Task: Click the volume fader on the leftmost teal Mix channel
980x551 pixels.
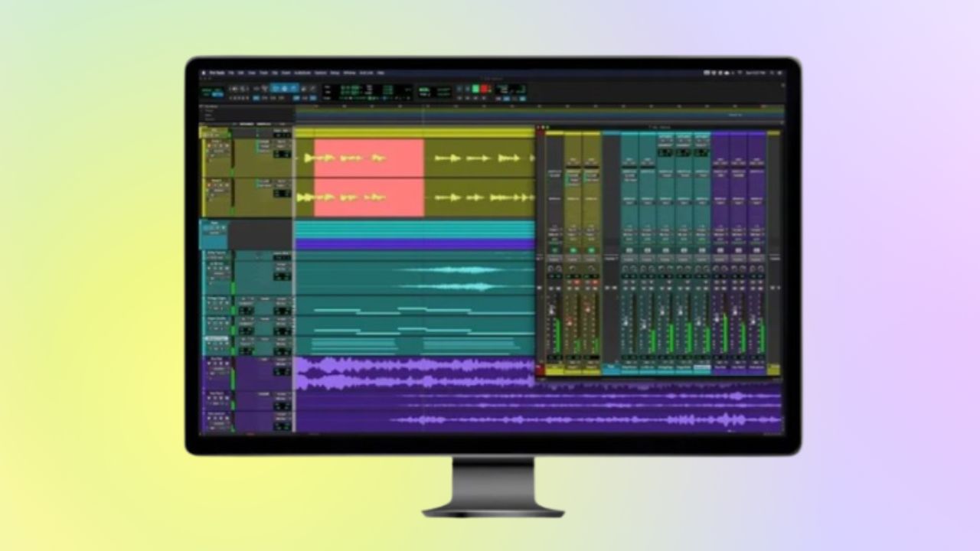Action: click(626, 321)
